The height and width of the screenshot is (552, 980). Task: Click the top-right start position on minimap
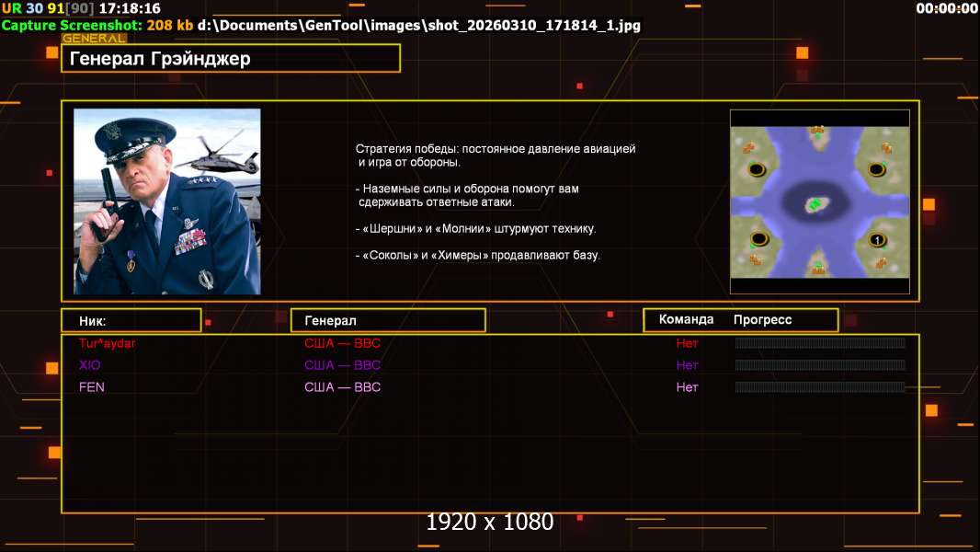click(x=876, y=169)
